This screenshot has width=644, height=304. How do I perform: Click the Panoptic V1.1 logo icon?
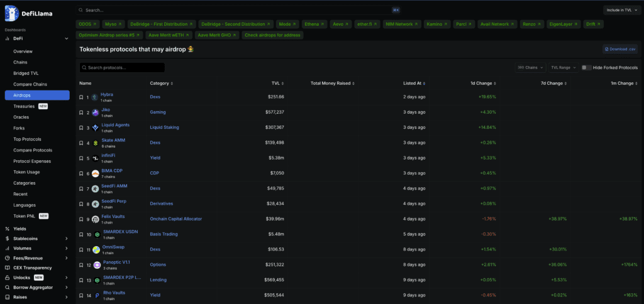coord(97,265)
